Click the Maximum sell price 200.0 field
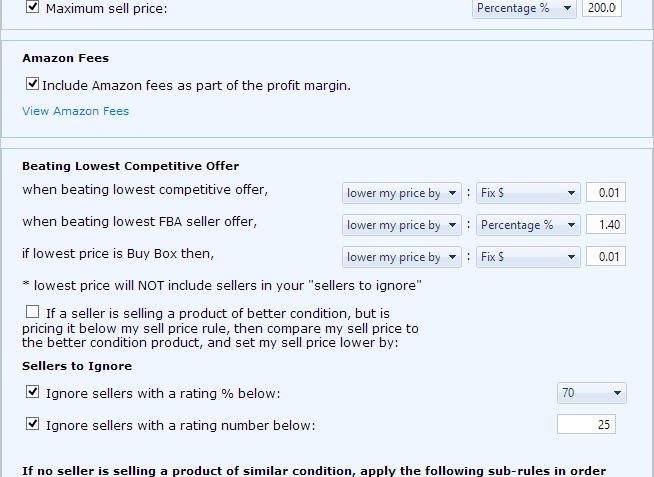Image resolution: width=654 pixels, height=477 pixels. (602, 8)
